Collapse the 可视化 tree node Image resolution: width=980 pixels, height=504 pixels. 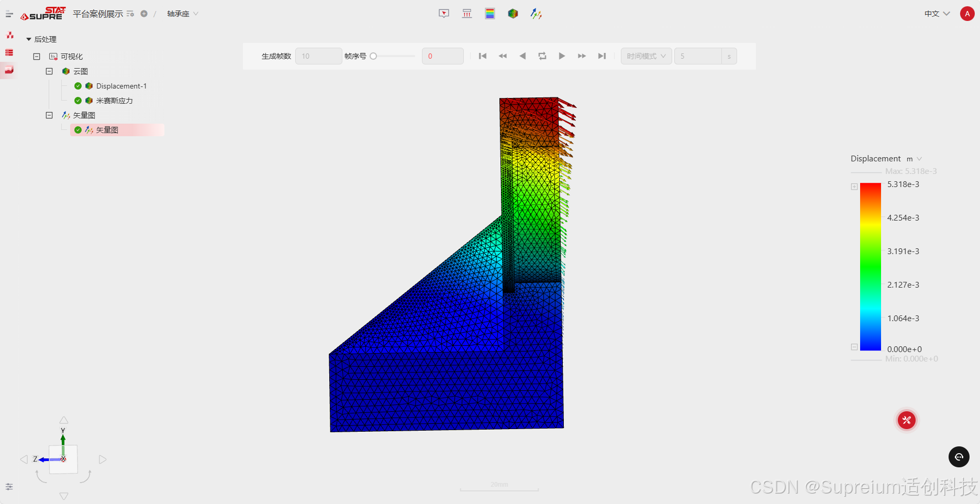pyautogui.click(x=37, y=57)
